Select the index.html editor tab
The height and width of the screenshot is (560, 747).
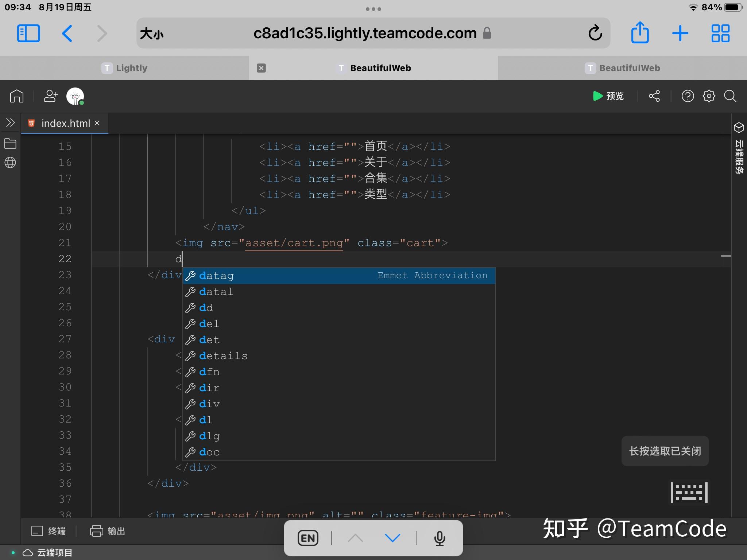coord(64,123)
